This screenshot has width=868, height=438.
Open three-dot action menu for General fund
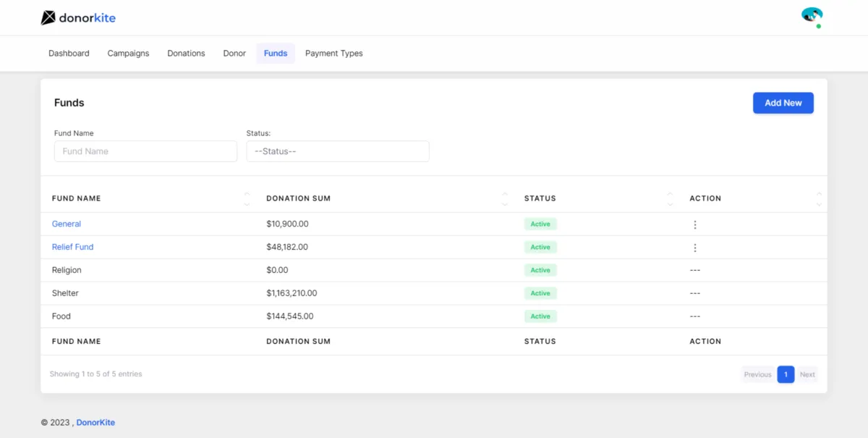pyautogui.click(x=694, y=224)
